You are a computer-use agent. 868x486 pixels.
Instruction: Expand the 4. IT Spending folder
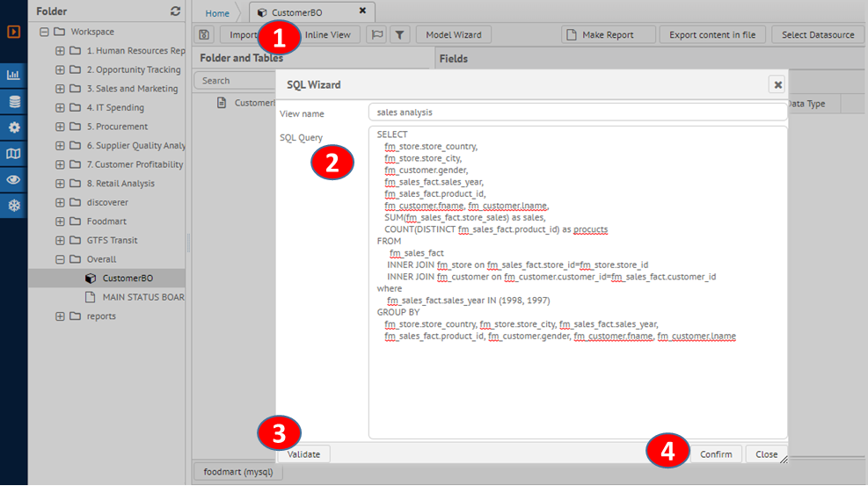[x=60, y=108]
